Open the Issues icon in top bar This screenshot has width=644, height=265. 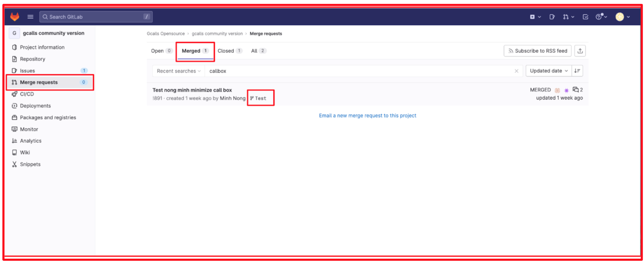552,17
